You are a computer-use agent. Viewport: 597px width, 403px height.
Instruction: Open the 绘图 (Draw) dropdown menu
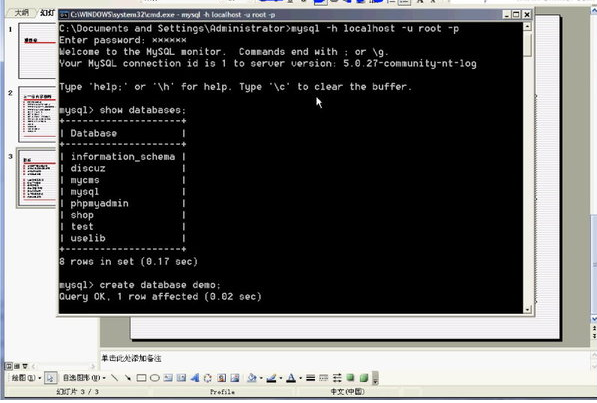(26, 378)
